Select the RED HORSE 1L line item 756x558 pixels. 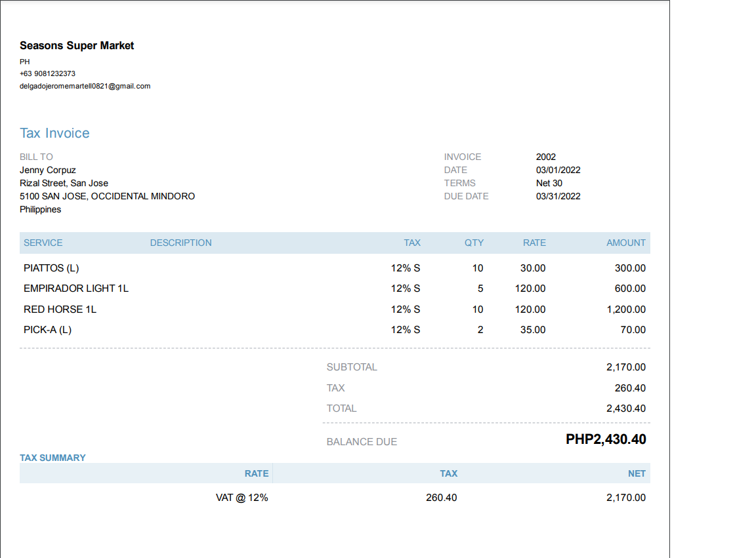click(x=60, y=309)
